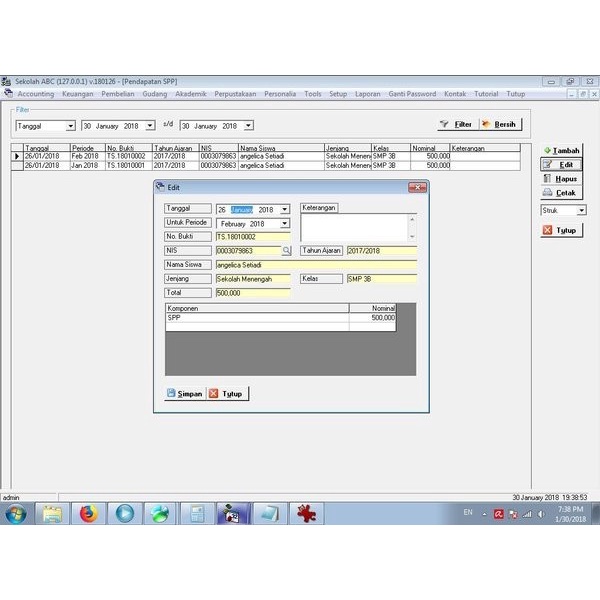This screenshot has width=600, height=600.
Task: Open the Personalia menu
Action: tap(280, 94)
